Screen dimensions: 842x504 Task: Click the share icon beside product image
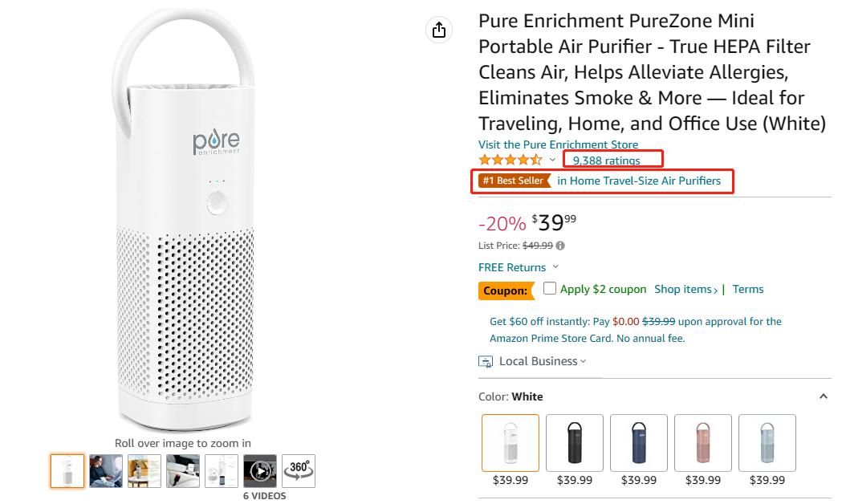tap(439, 30)
